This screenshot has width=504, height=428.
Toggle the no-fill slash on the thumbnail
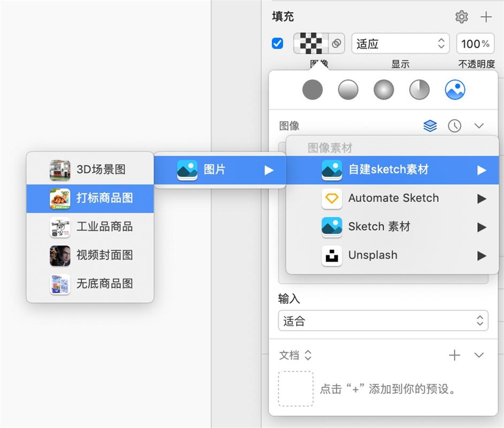pyautogui.click(x=336, y=44)
